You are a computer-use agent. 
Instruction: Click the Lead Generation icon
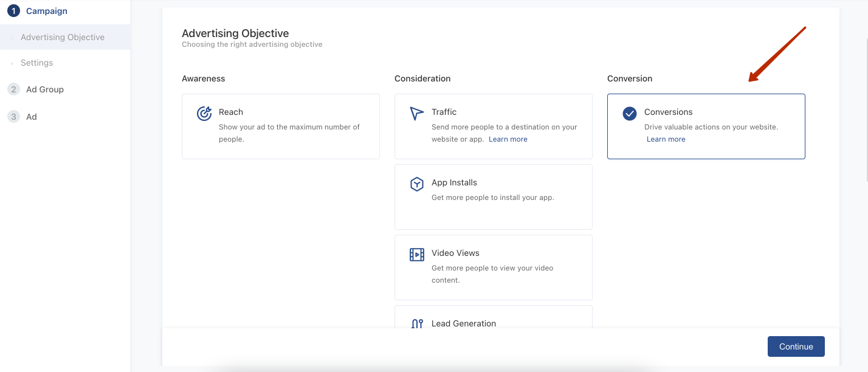(x=416, y=323)
